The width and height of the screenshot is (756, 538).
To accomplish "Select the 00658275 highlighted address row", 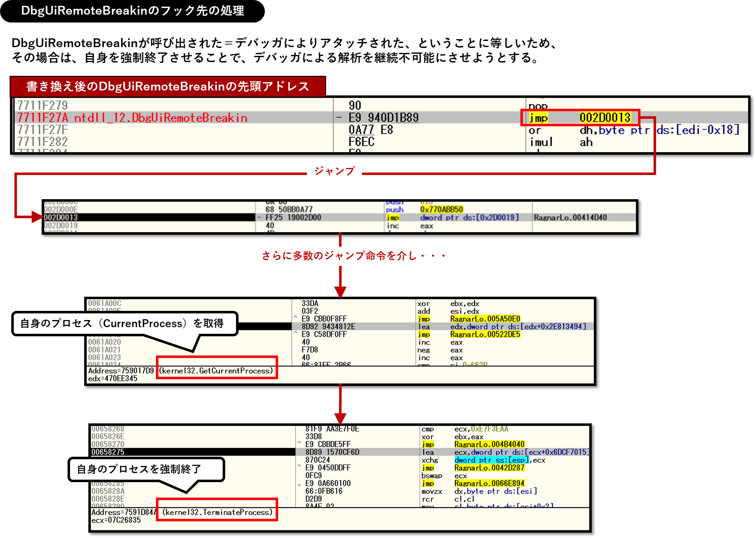I will tap(108, 452).
